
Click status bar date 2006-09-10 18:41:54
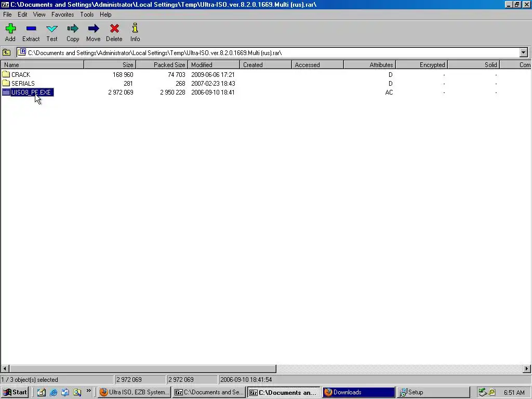tap(246, 380)
